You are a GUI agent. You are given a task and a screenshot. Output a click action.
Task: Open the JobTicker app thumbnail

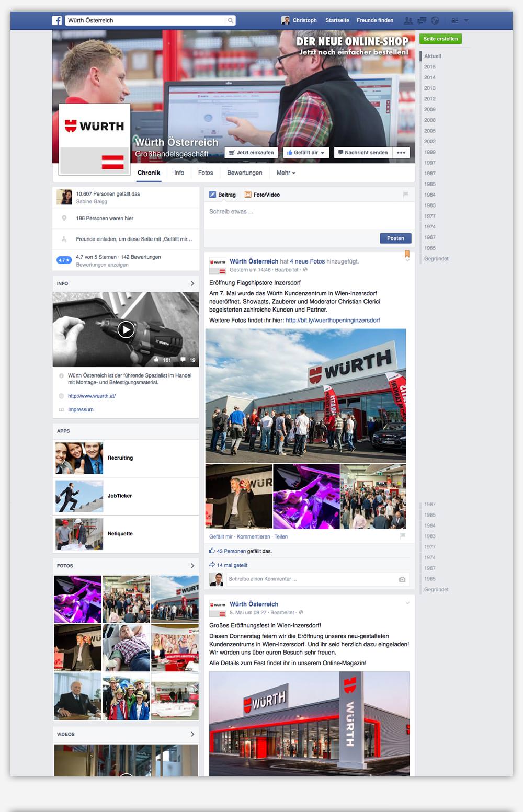[79, 496]
